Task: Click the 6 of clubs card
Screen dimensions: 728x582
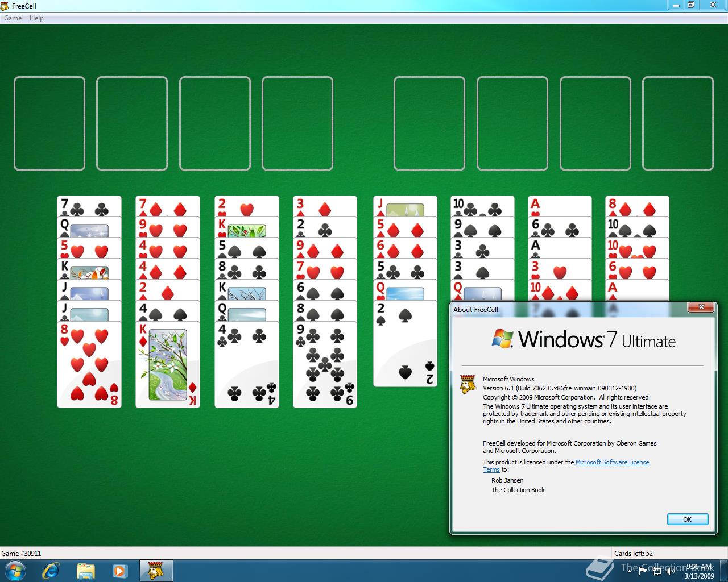Action: point(560,227)
